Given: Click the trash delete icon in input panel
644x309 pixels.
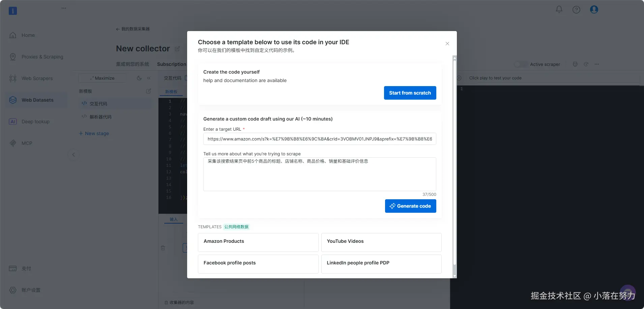Looking at the screenshot, I should [x=163, y=248].
